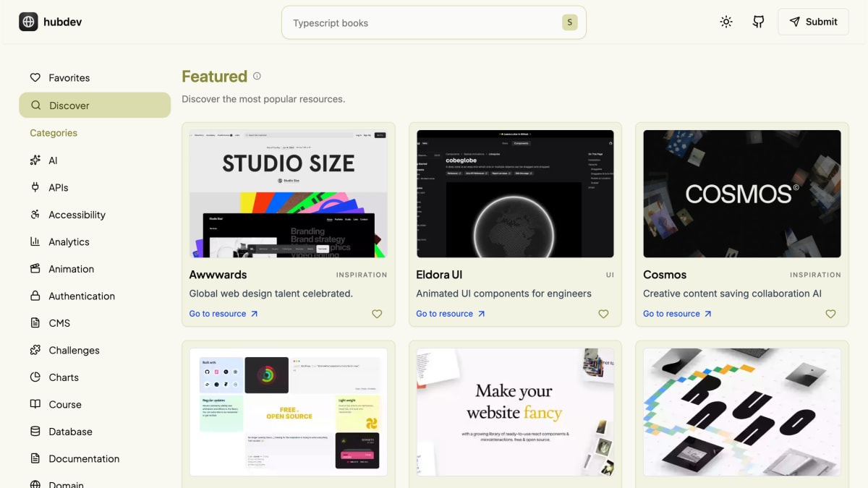Viewport: 868px width, 488px height.
Task: Click the Accessibility icon in sidebar
Action: pos(35,215)
